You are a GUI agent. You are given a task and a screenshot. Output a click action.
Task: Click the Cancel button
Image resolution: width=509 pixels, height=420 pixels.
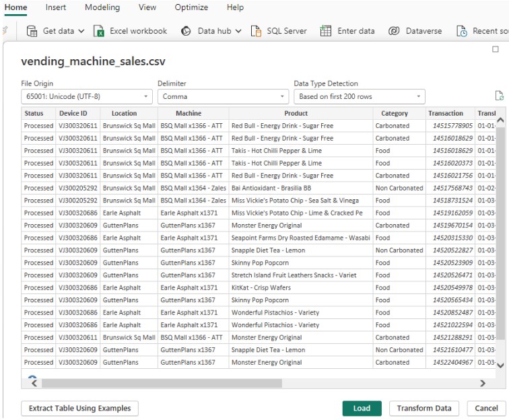tap(486, 409)
